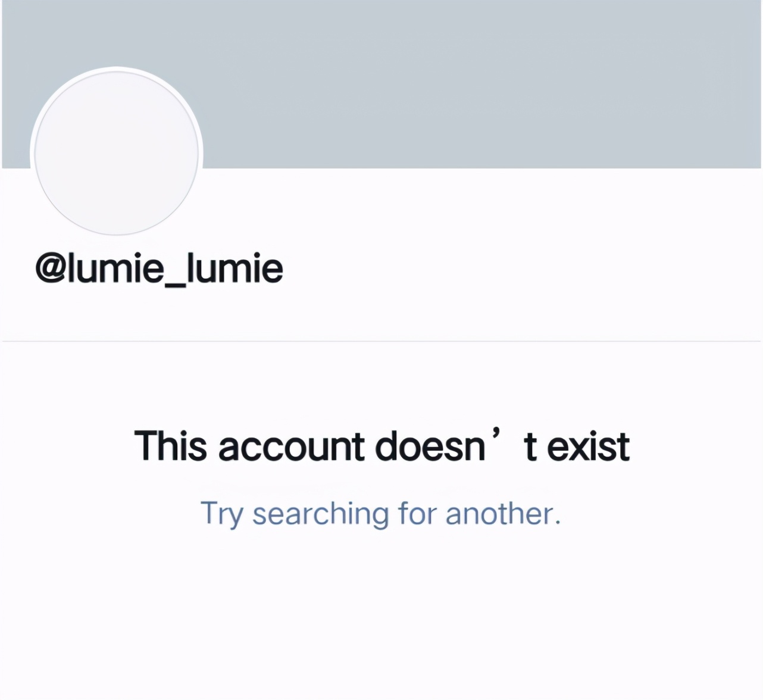Click the word "searching" in the subtext
Viewport: 763px width, 700px height.
(320, 514)
